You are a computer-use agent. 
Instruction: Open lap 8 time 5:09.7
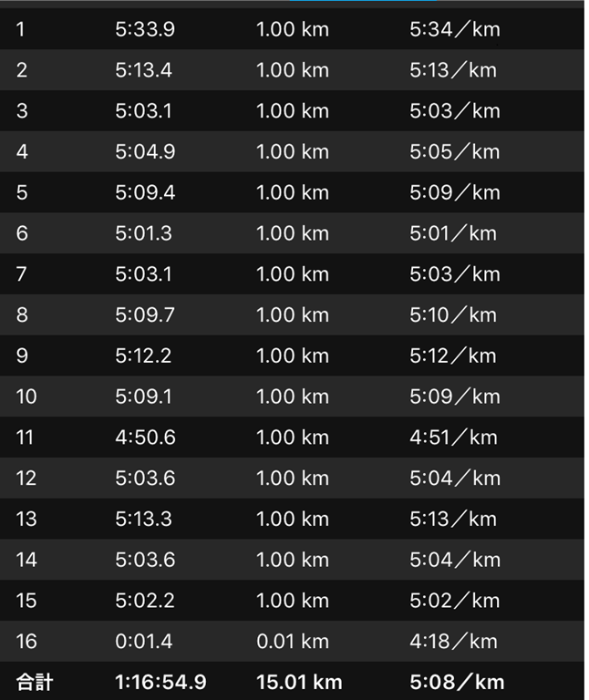[145, 314]
